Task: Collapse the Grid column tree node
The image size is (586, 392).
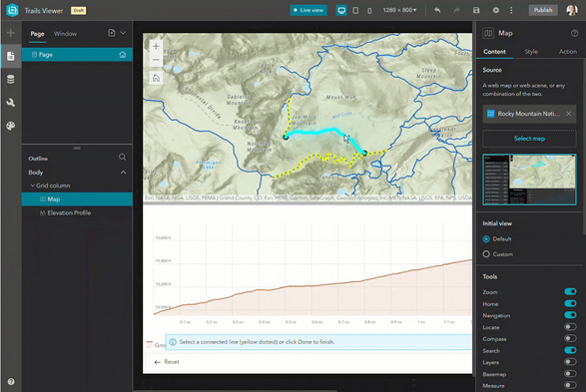Action: 33,186
